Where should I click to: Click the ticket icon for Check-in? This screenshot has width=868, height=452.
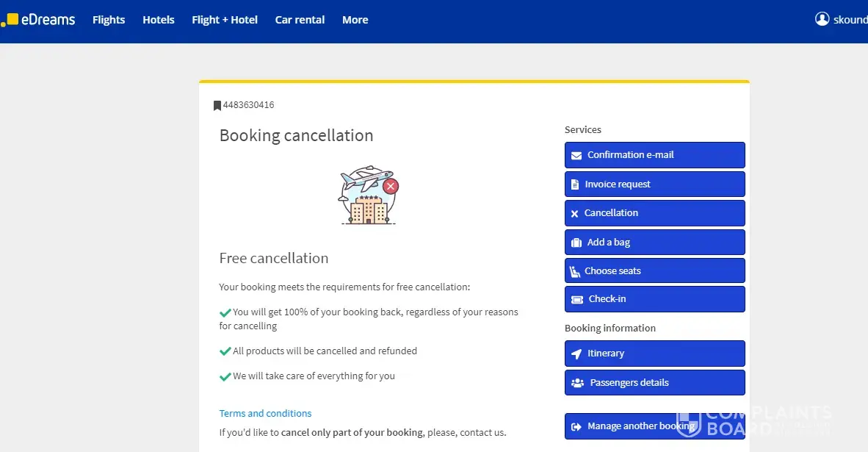click(x=577, y=300)
